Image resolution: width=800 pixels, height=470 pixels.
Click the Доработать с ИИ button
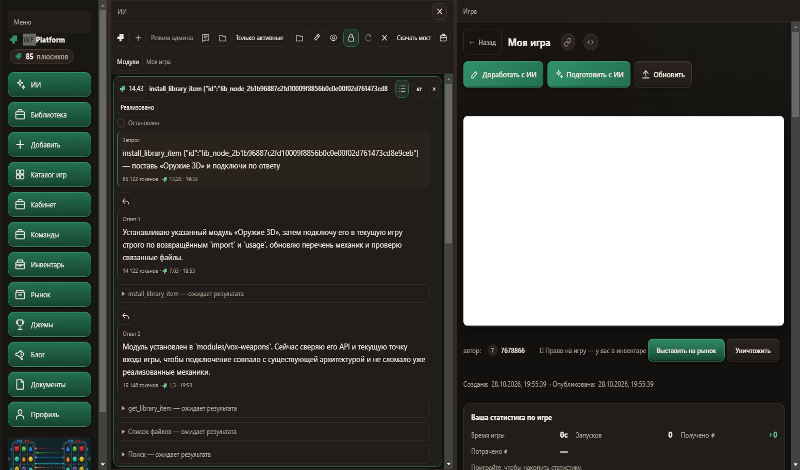pyautogui.click(x=503, y=75)
